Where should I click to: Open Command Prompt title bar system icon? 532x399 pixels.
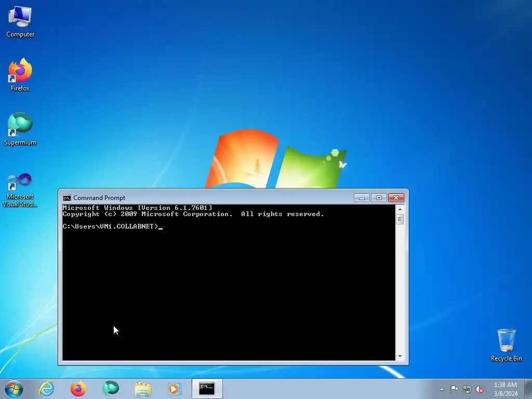(x=67, y=198)
